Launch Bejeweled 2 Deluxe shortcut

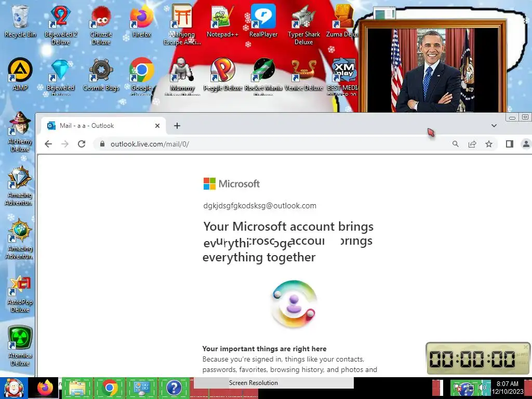click(x=60, y=24)
